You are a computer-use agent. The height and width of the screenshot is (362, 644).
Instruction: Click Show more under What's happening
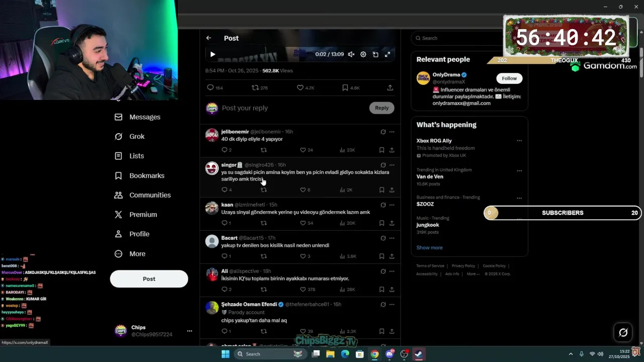(429, 248)
